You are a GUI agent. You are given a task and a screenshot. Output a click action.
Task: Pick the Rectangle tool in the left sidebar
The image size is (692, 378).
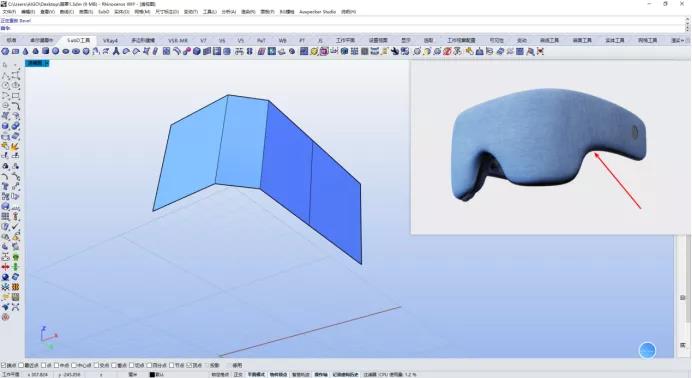click(x=15, y=96)
